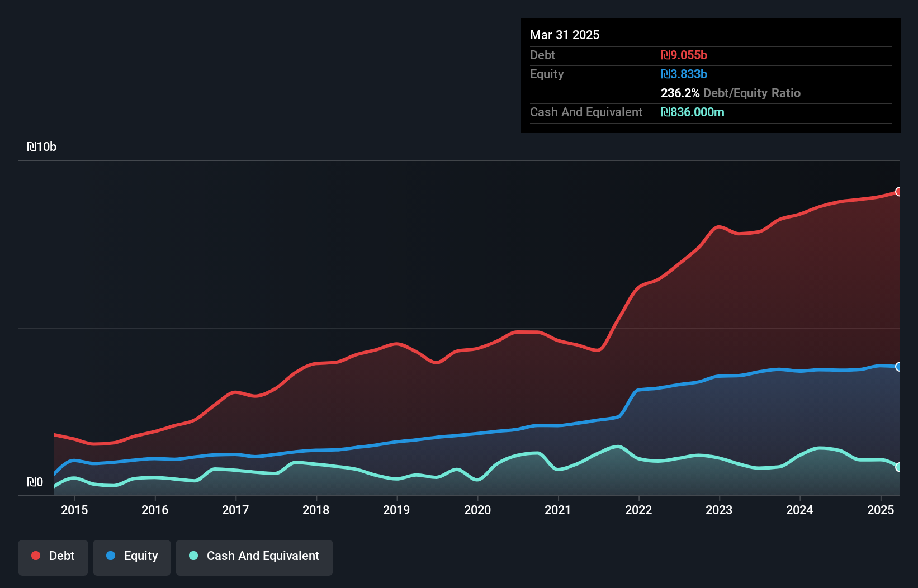918x588 pixels.
Task: Toggle the Cash And Equivalent series in the legend
Action: [x=254, y=557]
